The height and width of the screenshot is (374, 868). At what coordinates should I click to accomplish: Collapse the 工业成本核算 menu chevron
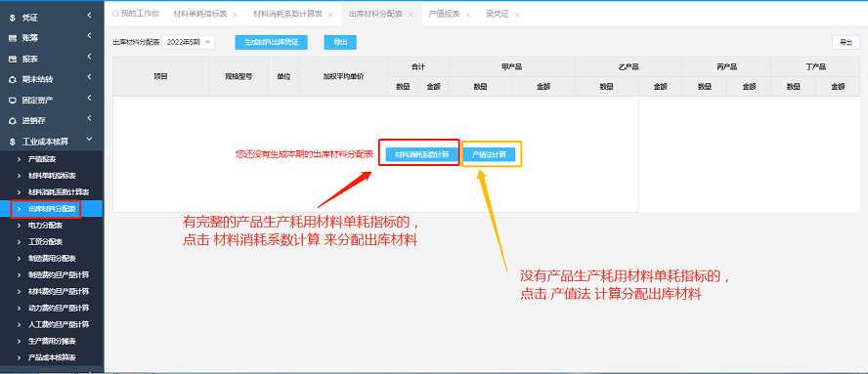click(89, 140)
